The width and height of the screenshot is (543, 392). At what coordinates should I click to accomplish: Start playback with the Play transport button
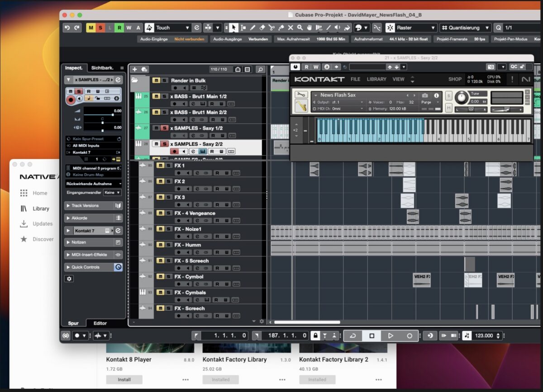click(x=391, y=335)
